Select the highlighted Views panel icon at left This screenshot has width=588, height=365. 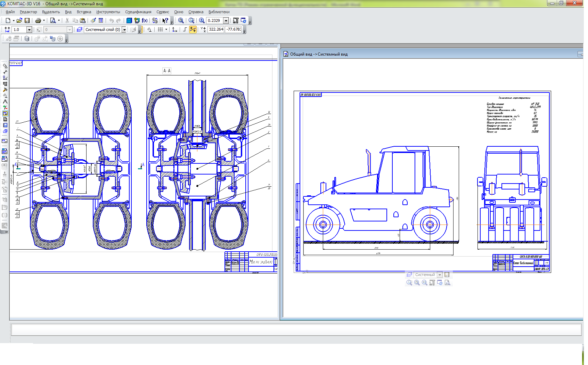(5, 113)
